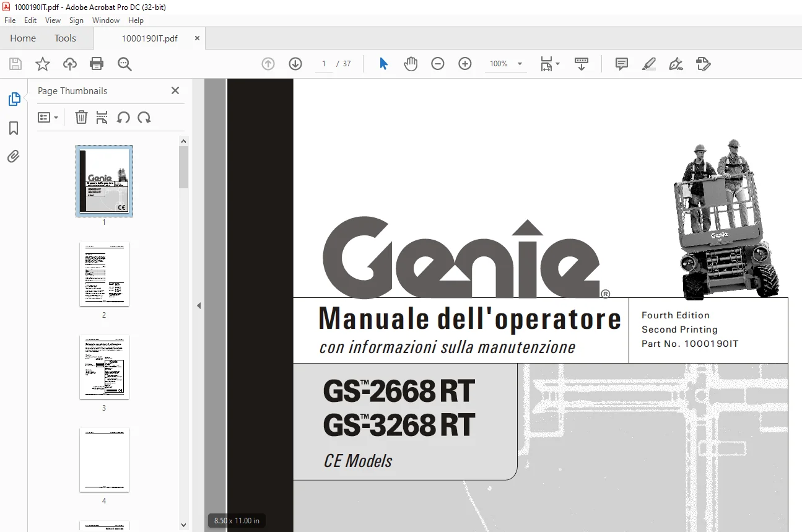This screenshot has height=532, width=802.
Task: Zoom in with the plus icon
Action: [x=465, y=64]
